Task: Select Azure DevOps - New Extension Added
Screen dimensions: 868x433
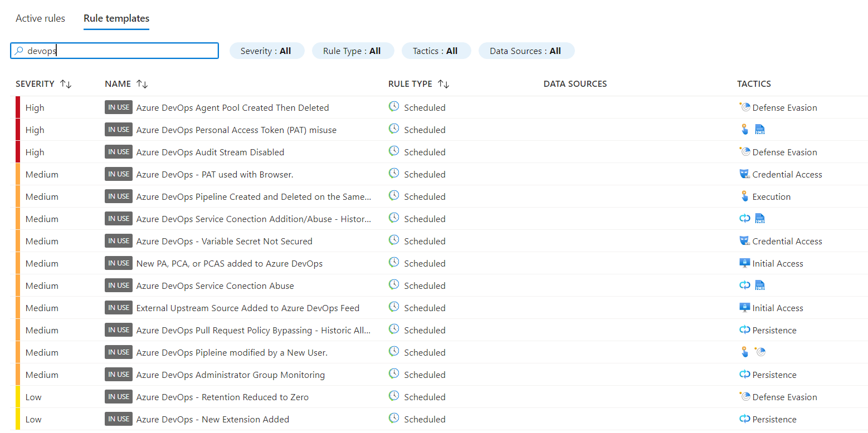Action: [213, 419]
